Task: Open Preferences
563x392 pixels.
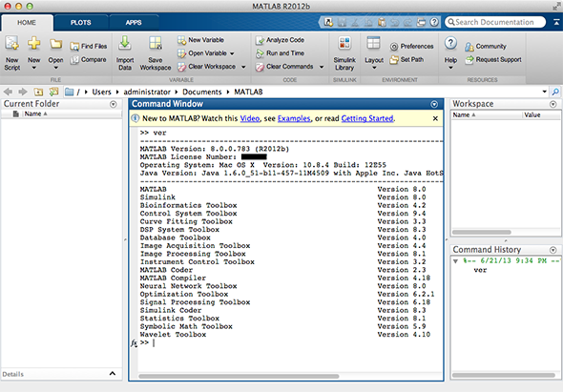Action: (411, 47)
